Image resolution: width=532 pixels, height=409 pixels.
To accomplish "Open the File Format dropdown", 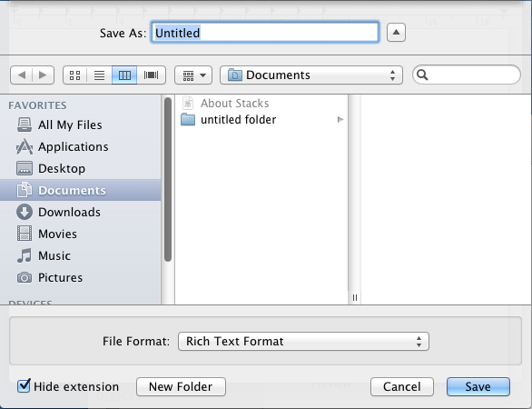I will (303, 342).
